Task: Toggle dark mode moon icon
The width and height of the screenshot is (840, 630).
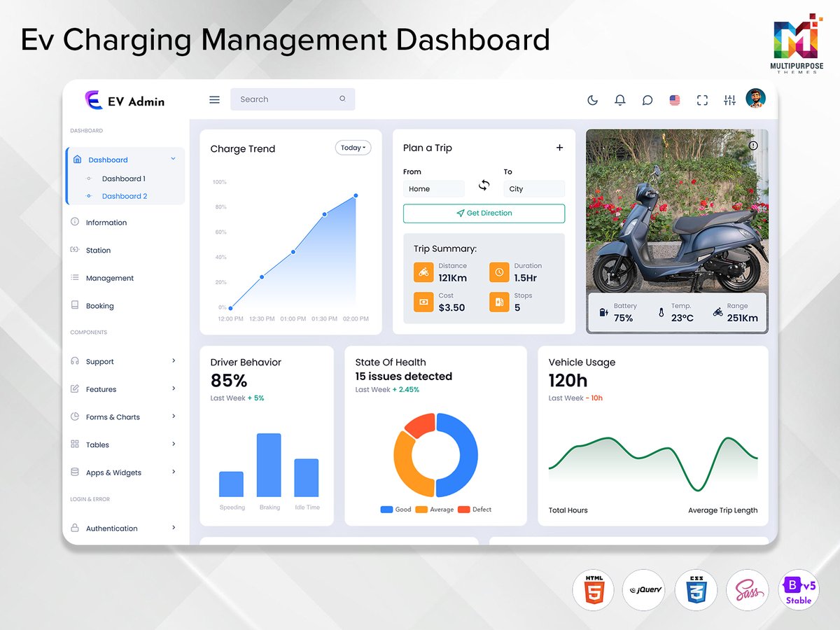Action: point(592,100)
